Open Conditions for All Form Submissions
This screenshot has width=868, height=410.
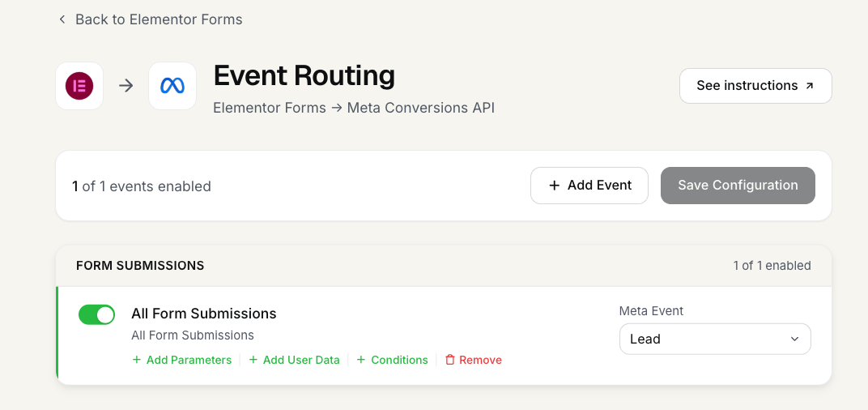click(x=392, y=360)
